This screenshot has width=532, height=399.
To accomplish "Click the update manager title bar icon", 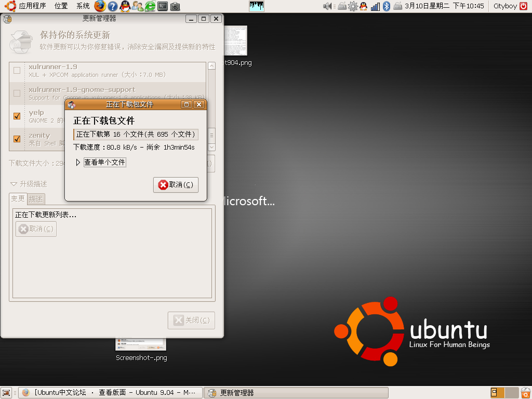I will [x=7, y=19].
